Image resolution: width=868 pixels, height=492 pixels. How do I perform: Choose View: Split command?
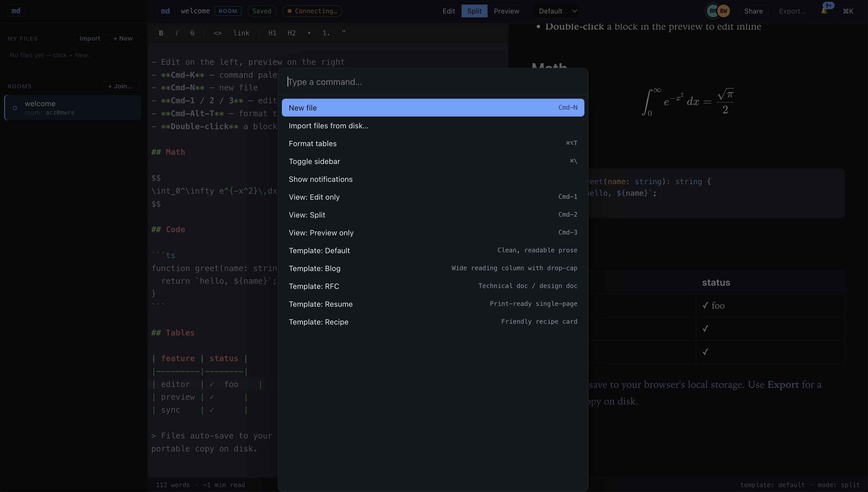pos(433,215)
